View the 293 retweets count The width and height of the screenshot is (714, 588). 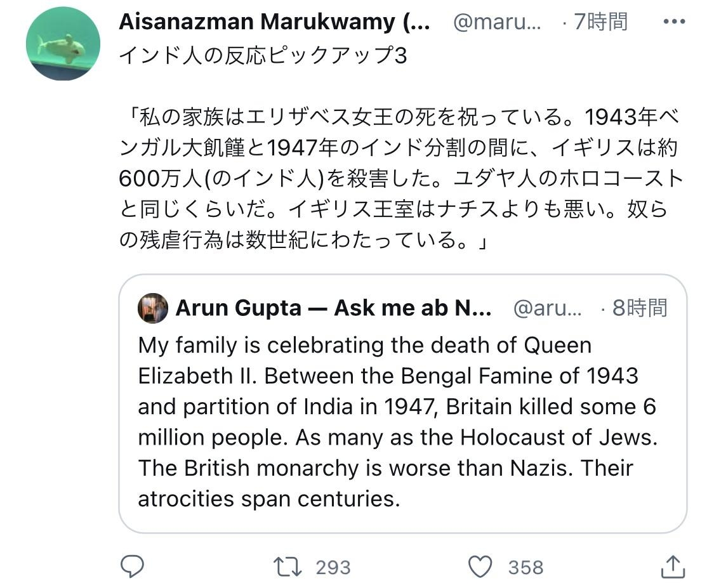click(333, 566)
